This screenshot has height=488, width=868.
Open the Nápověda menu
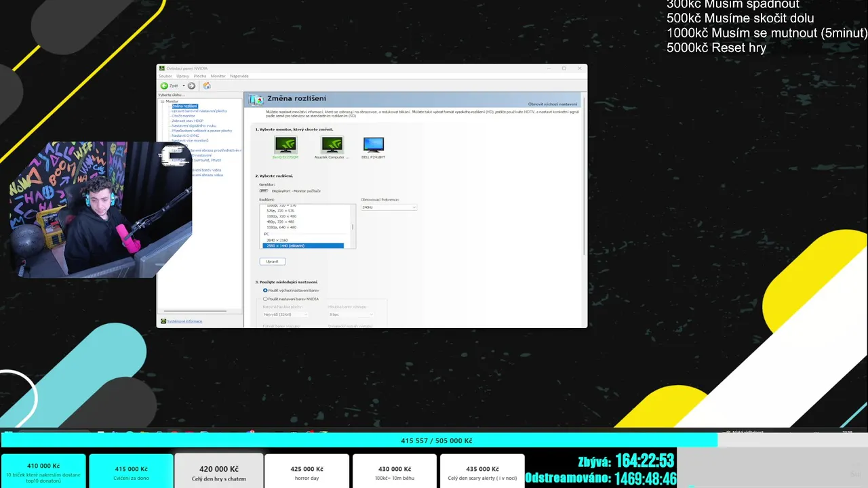(239, 76)
